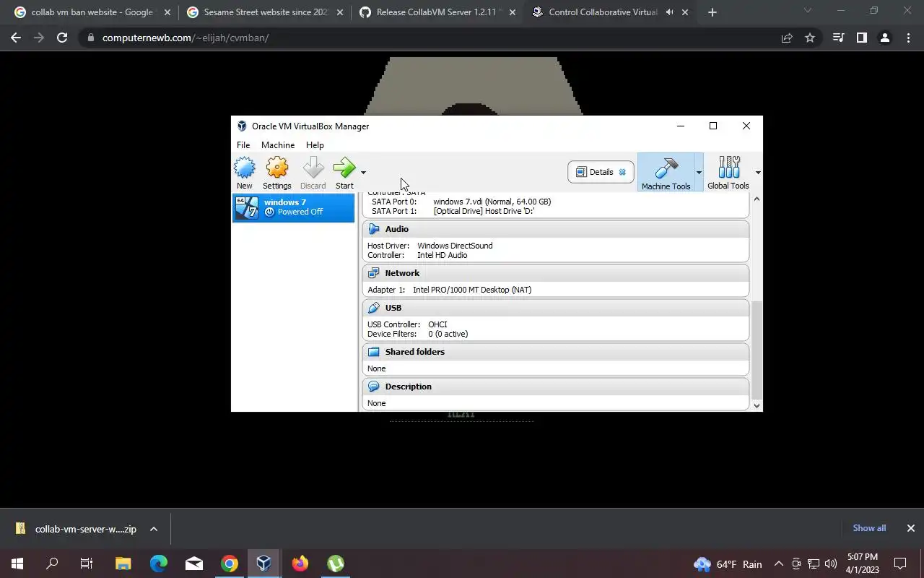This screenshot has width=924, height=578.
Task: Close the Chrome downloads bar
Action: point(910,528)
